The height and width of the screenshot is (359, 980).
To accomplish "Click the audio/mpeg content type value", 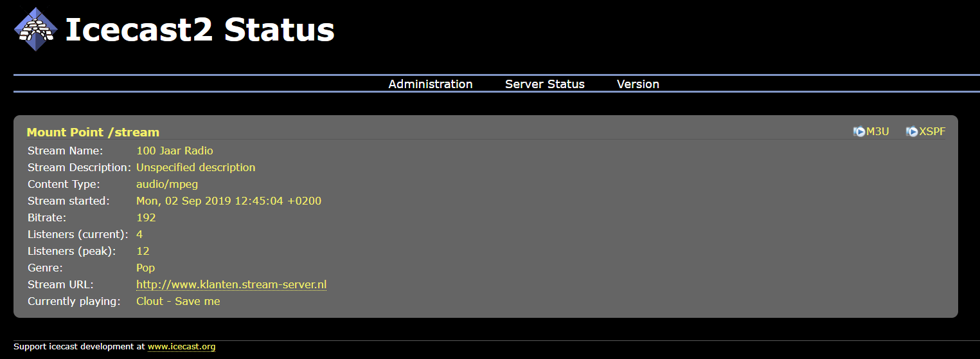I will tap(167, 184).
